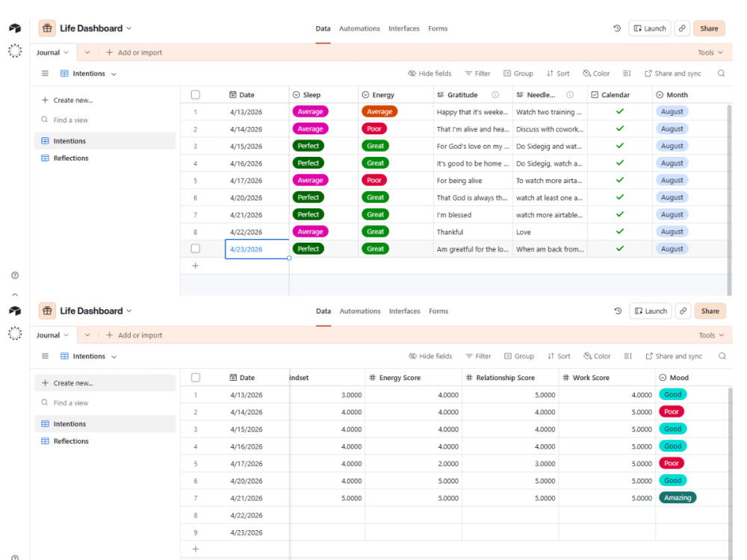Viewport: 747px width, 560px height.
Task: Open Journal table dropdown in top window
Action: 66,52
